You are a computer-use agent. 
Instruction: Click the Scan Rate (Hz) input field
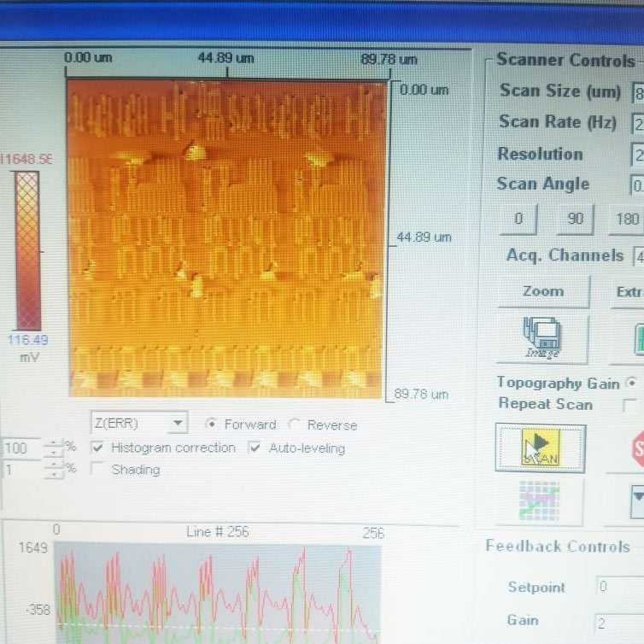(x=638, y=124)
